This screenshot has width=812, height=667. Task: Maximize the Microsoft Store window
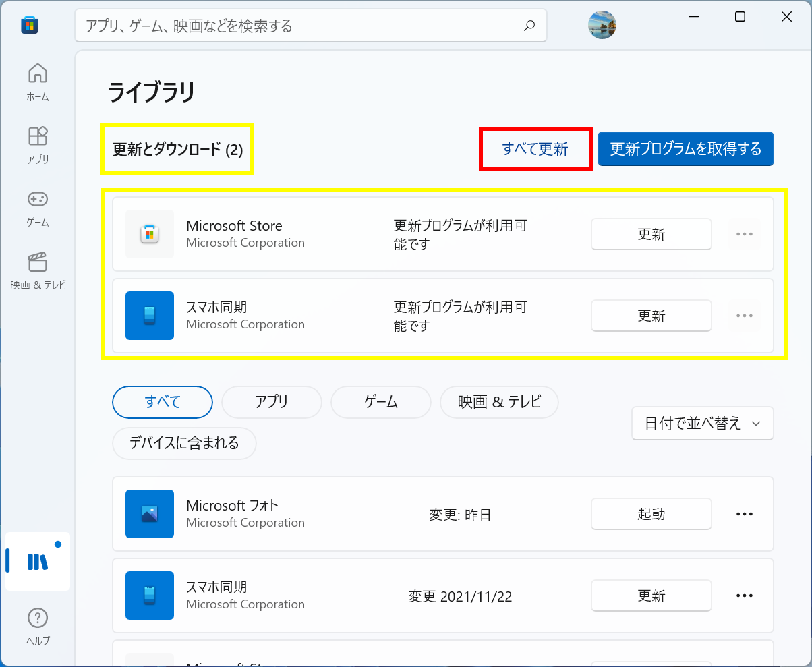(x=740, y=17)
